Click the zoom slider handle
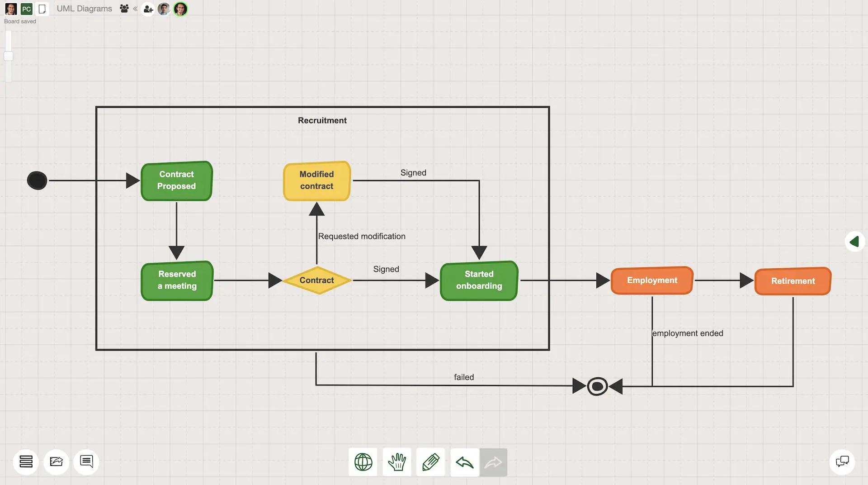 (8, 56)
